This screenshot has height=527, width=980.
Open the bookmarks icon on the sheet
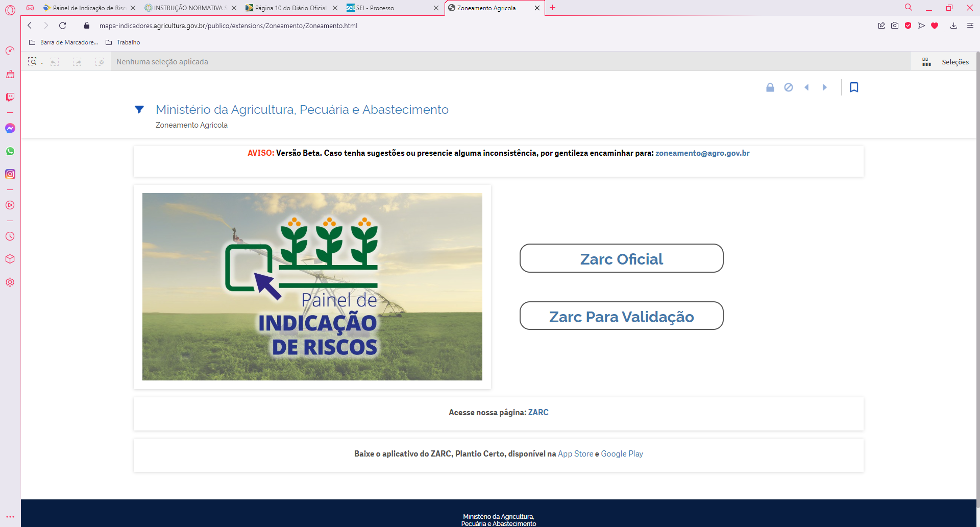854,87
